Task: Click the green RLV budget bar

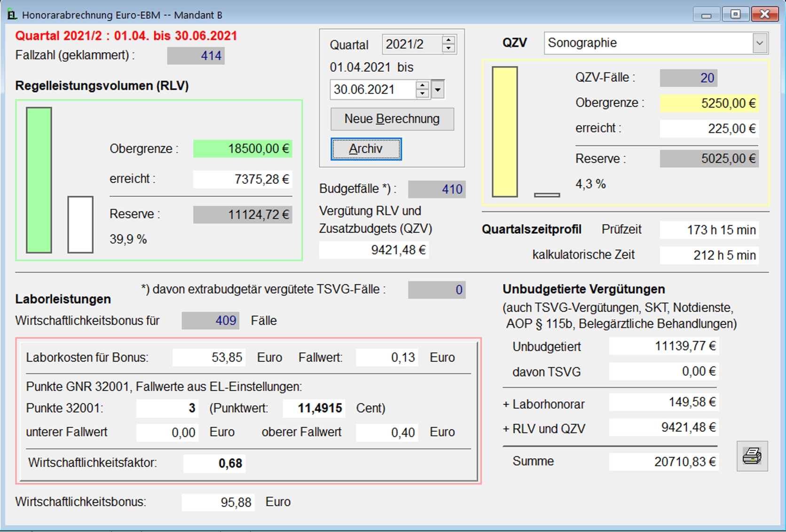Action: pyautogui.click(x=39, y=180)
